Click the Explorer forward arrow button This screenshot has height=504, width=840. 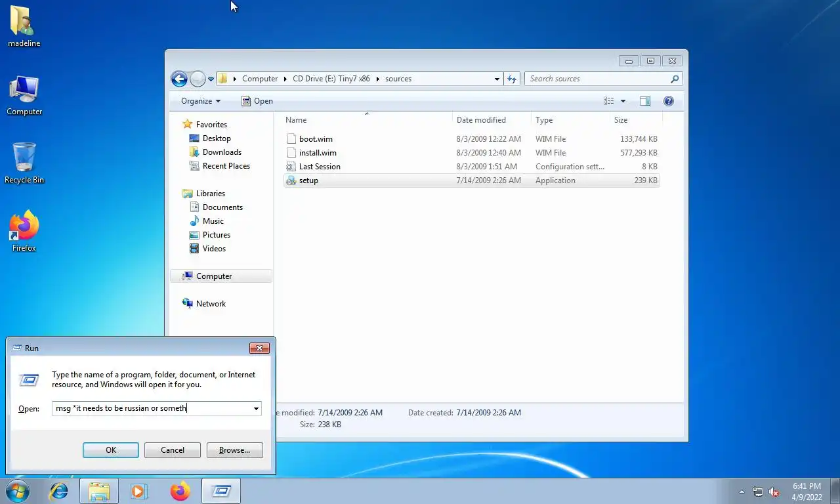(x=198, y=79)
